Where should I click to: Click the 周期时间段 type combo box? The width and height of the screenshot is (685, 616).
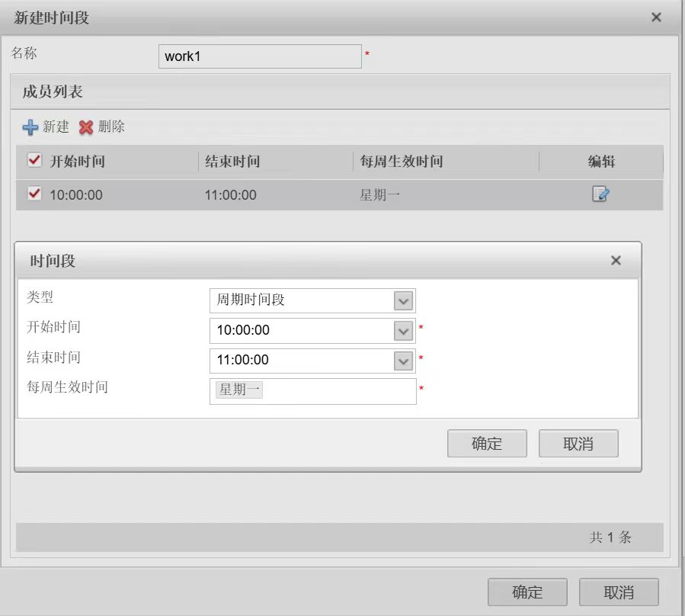[x=312, y=301]
